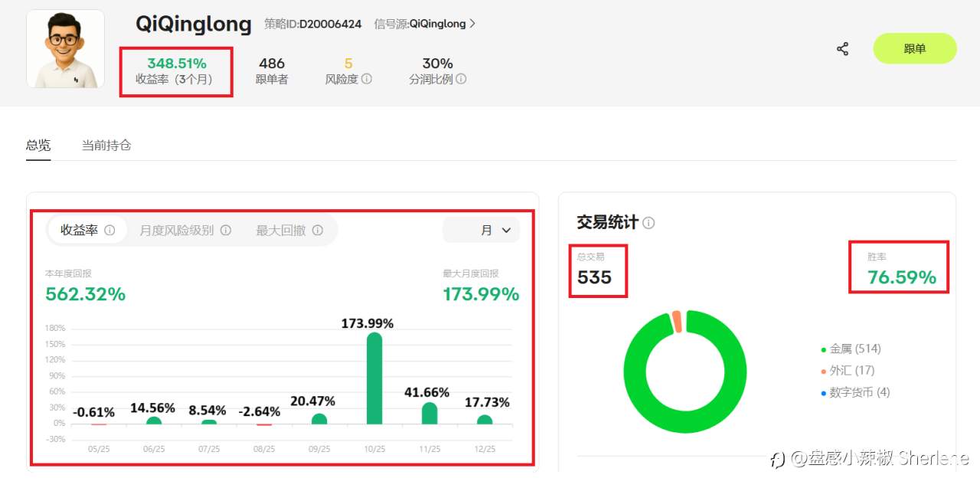Click the 07/25 bar showing 8.54%
980x488 pixels.
209,421
